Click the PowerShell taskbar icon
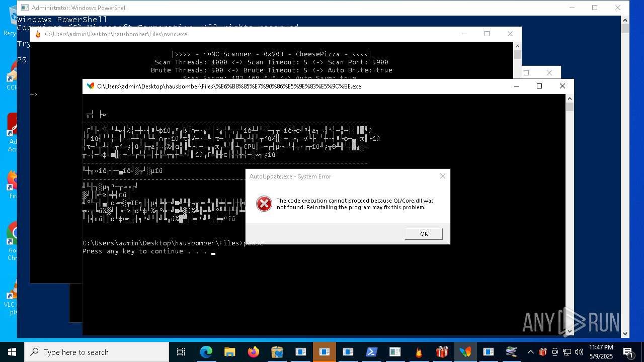The image size is (644, 362). click(371, 352)
